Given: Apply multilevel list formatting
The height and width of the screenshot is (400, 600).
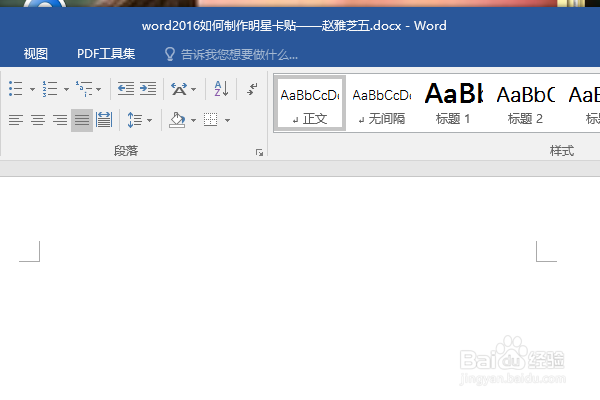Looking at the screenshot, I should (x=84, y=89).
